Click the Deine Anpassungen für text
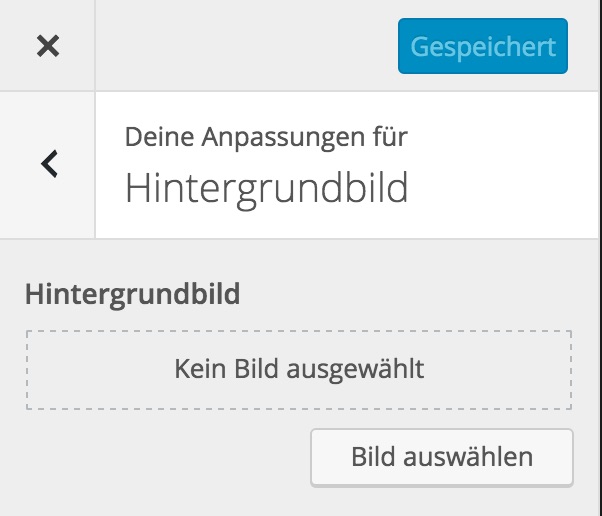Image resolution: width=602 pixels, height=516 pixels. [266, 136]
